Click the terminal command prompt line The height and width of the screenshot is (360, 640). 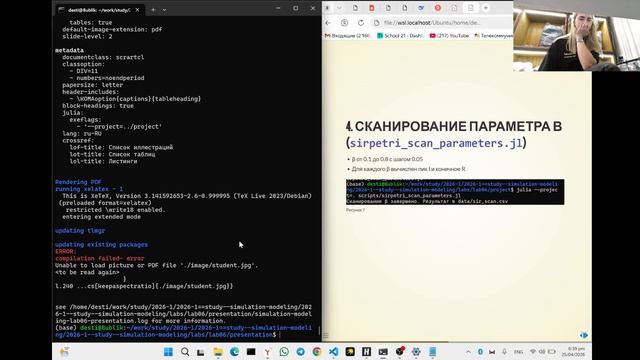click(183, 331)
